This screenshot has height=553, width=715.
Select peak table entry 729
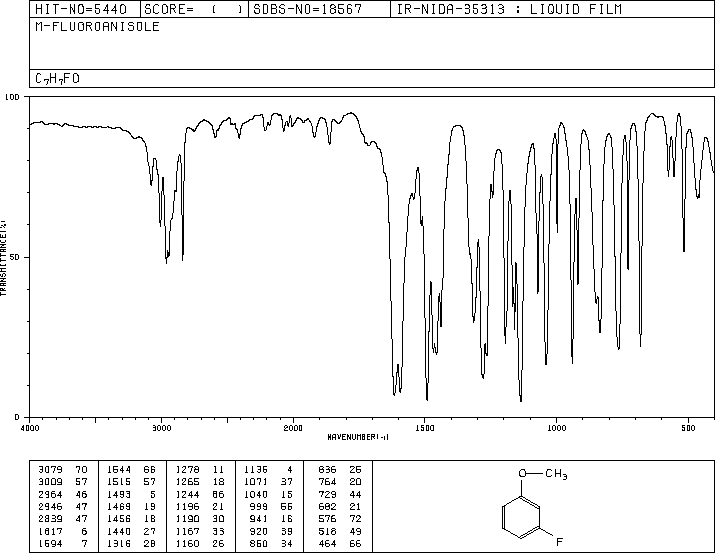340,494
